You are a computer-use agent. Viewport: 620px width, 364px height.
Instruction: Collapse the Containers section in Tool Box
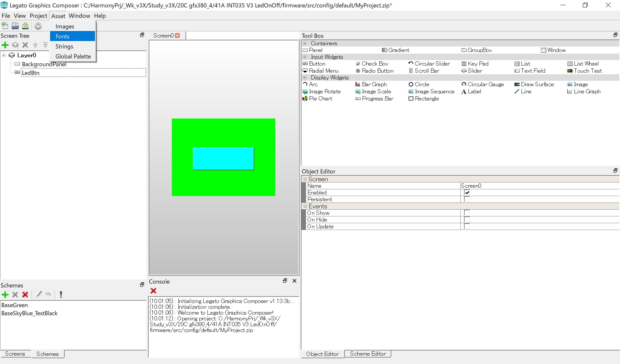click(305, 43)
